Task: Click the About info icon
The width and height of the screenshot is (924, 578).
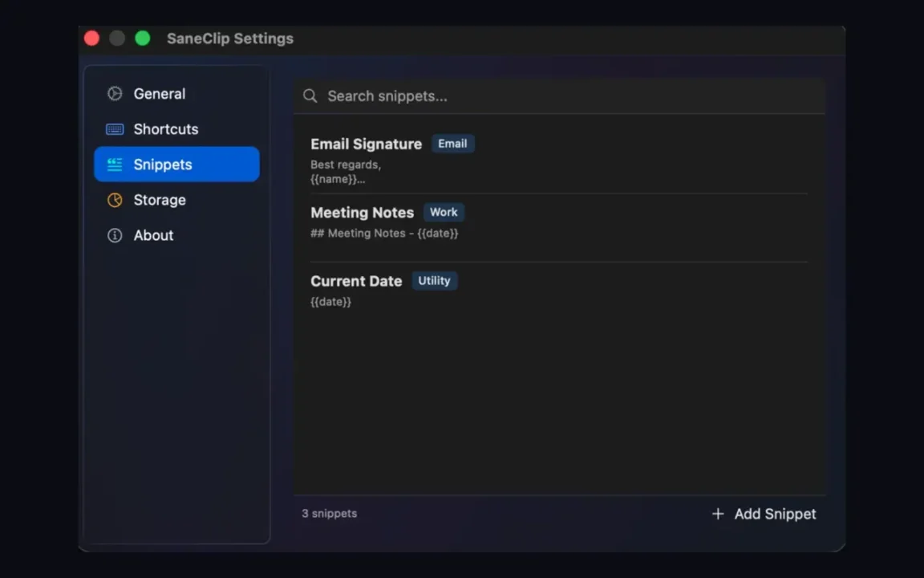Action: click(x=115, y=235)
